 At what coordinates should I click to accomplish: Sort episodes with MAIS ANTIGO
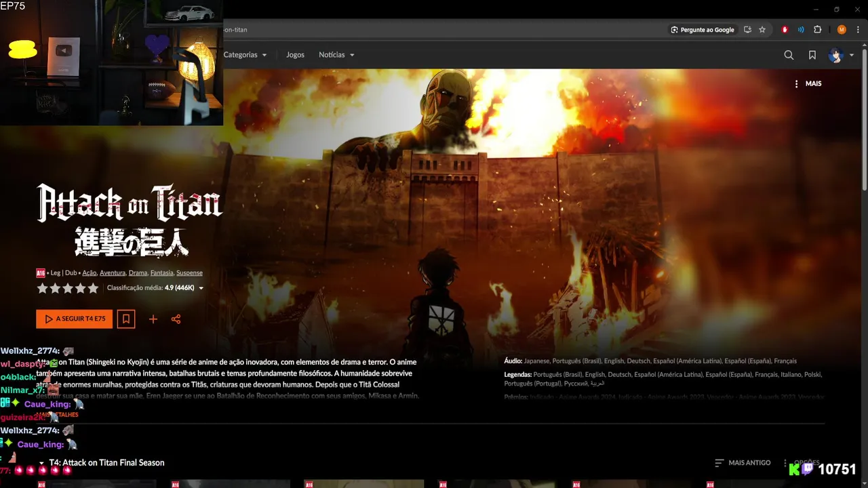743,463
